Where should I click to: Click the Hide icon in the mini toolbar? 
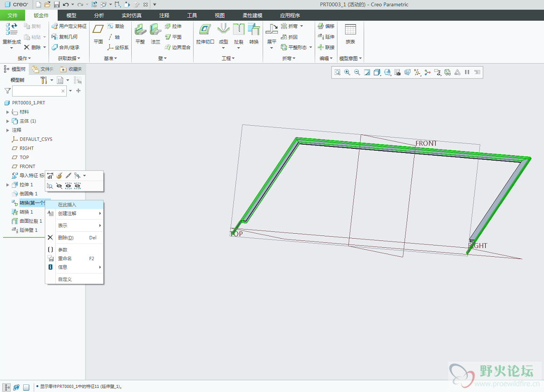point(59,186)
